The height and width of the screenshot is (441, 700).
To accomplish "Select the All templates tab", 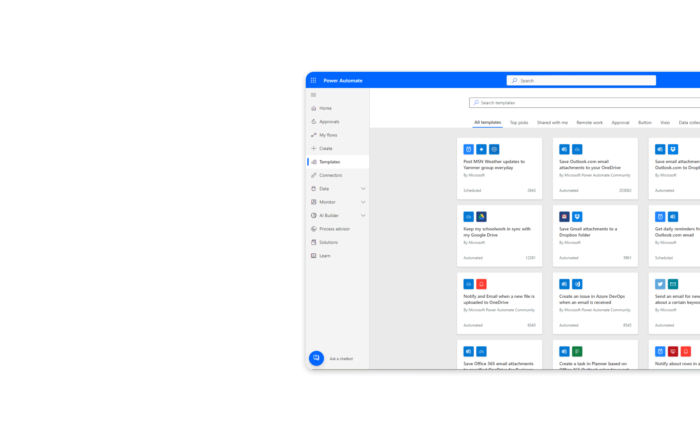I will pos(488,122).
